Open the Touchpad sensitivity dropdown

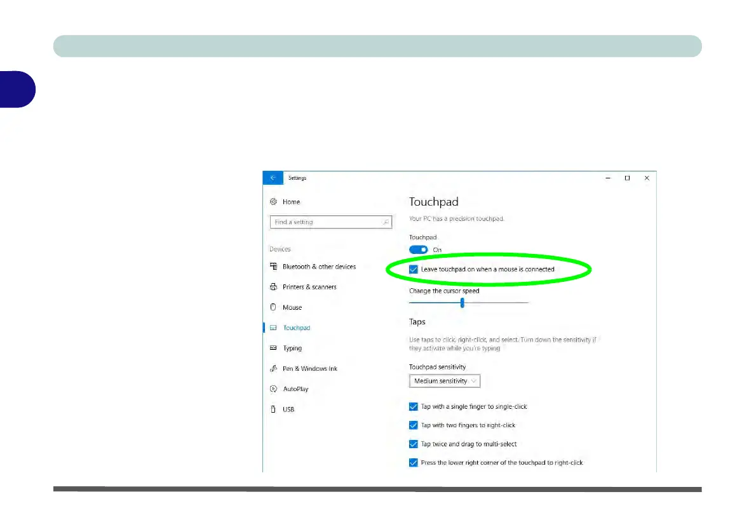(x=445, y=381)
